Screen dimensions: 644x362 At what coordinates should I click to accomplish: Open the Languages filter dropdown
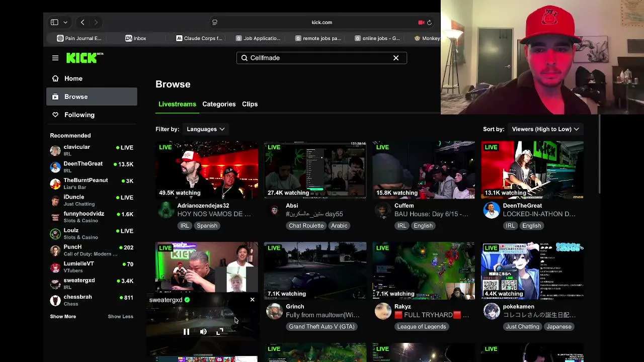[205, 129]
